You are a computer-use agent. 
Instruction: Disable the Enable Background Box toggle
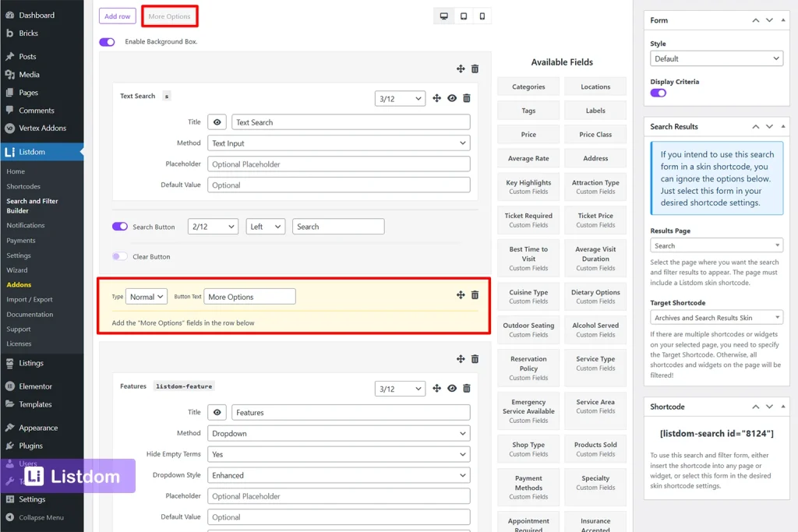point(106,42)
